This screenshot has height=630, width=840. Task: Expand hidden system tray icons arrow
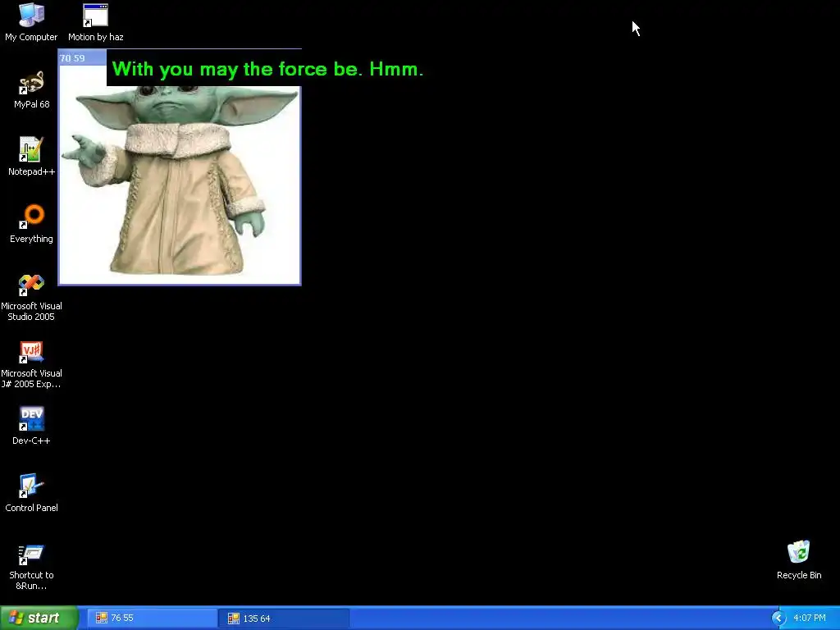click(x=778, y=619)
